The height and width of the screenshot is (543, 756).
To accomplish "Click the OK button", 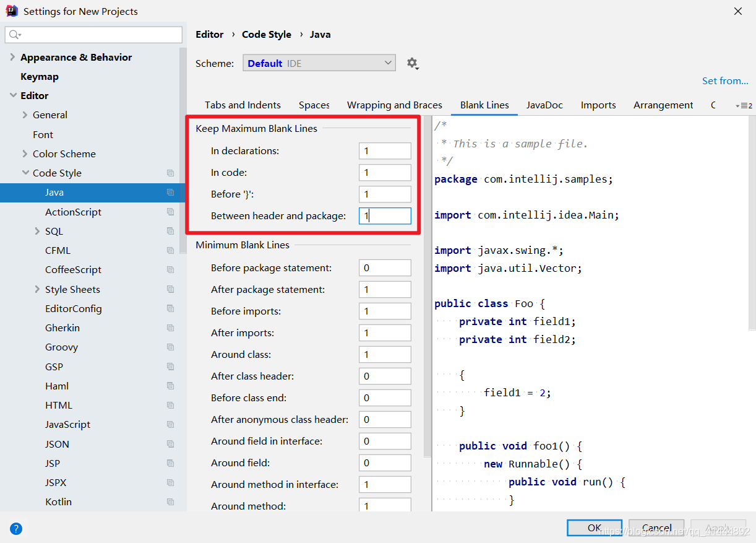I will coord(595,528).
